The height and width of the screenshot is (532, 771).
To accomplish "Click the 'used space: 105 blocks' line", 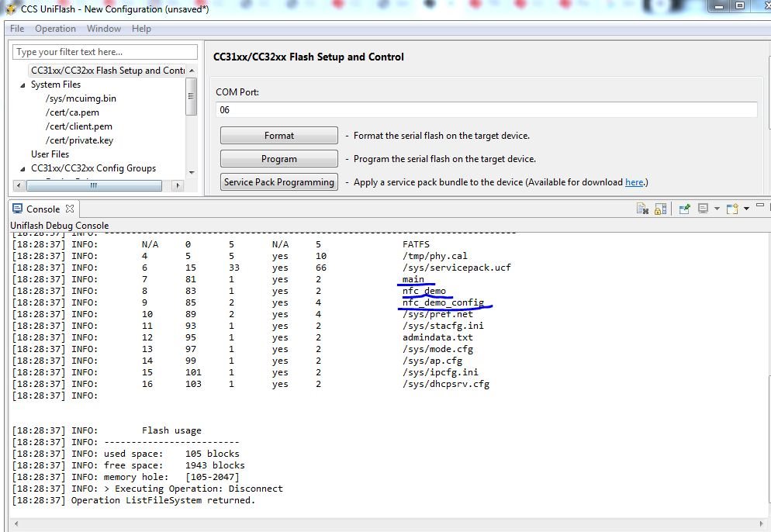I will (171, 454).
